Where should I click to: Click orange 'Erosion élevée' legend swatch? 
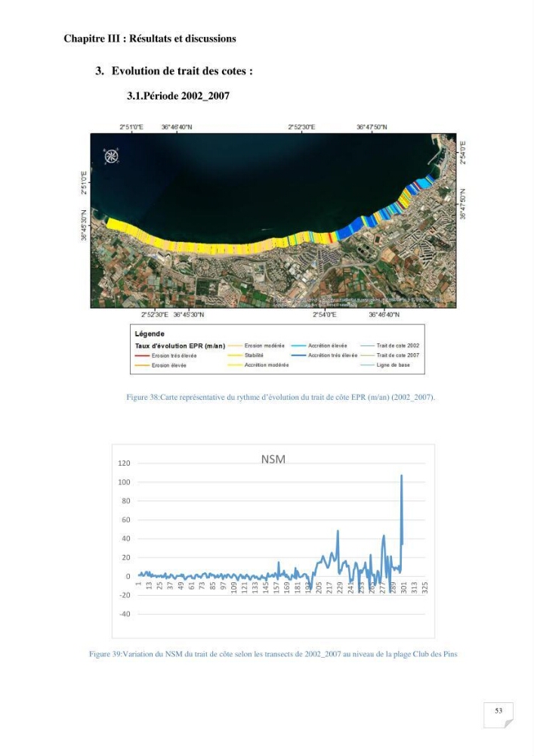[x=143, y=365]
